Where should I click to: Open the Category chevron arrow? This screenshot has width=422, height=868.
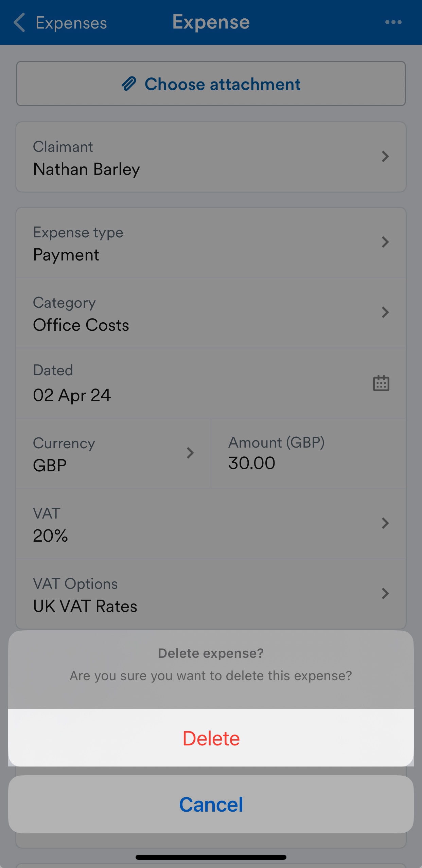pos(385,312)
